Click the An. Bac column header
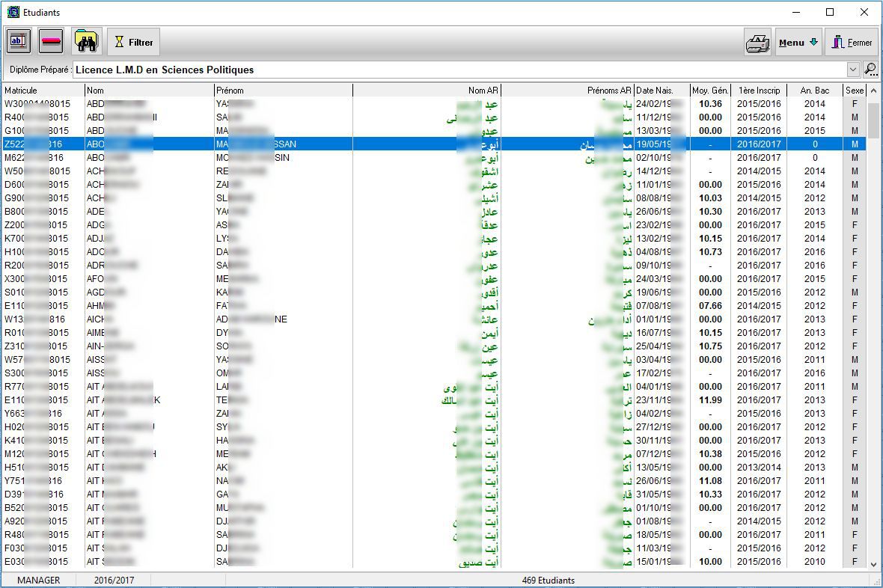The image size is (883, 588). pos(814,90)
